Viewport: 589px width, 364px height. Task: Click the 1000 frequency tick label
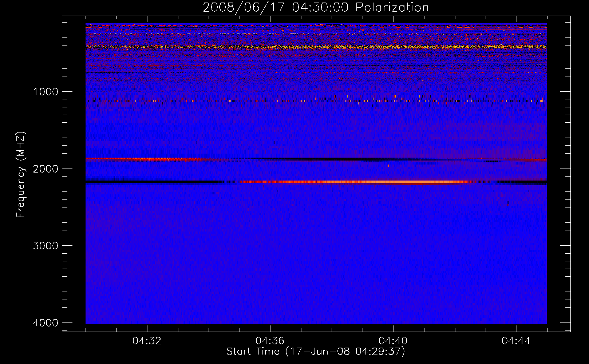click(46, 92)
